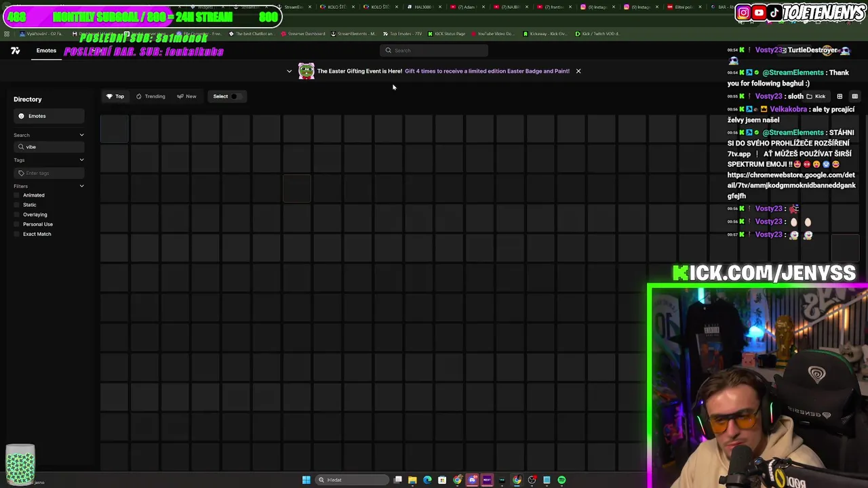Open Discord from the taskbar
This screenshot has width=868, height=488.
click(472, 480)
